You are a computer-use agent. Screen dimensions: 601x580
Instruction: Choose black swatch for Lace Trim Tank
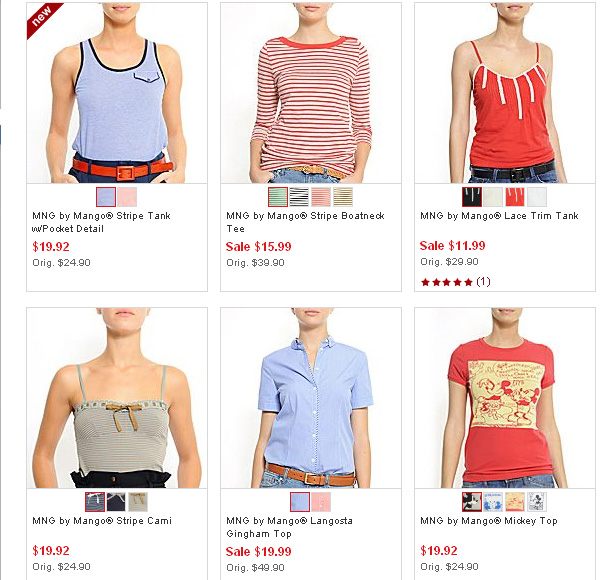coord(472,197)
